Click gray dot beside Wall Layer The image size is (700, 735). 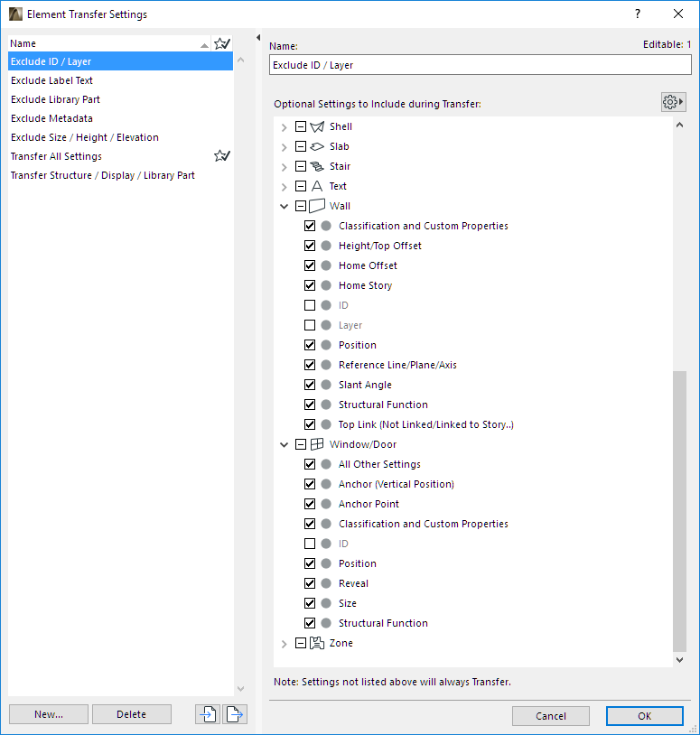326,325
